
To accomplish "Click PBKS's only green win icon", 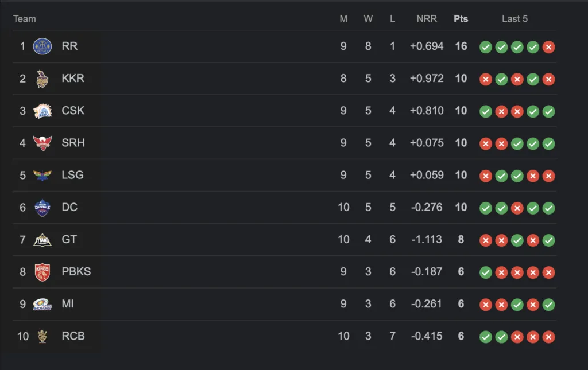I will click(486, 272).
